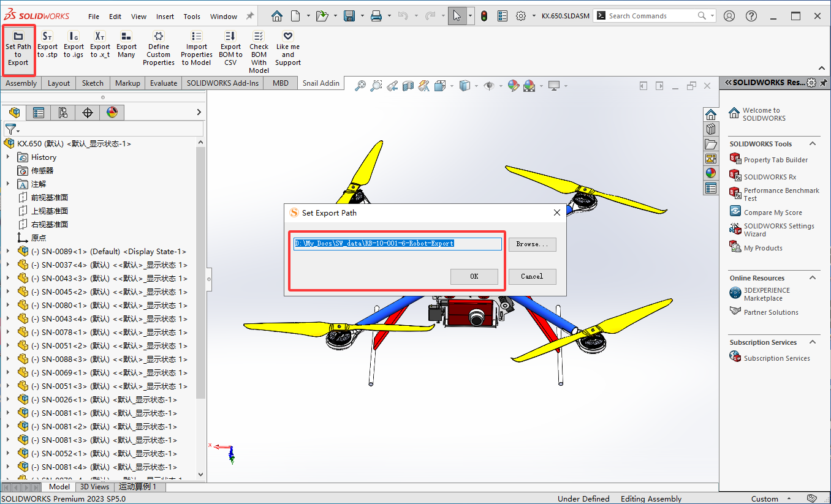This screenshot has width=831, height=504.
Task: Open the DisplayManager tab
Action: click(112, 112)
